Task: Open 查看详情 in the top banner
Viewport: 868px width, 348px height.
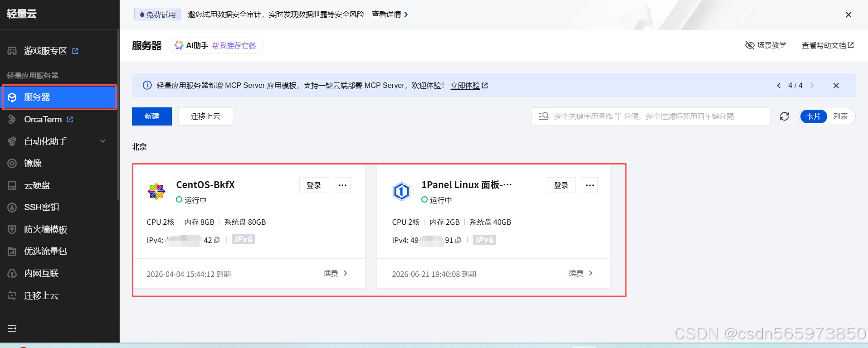Action: pyautogui.click(x=390, y=14)
